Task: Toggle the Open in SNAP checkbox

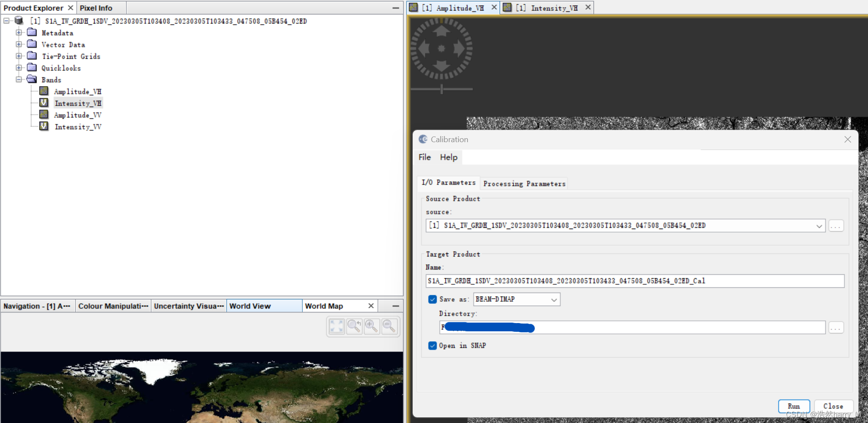Action: pos(432,346)
